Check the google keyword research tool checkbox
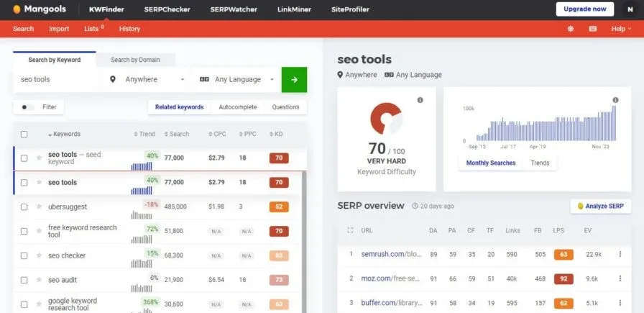This screenshot has height=313, width=644. coord(24,304)
